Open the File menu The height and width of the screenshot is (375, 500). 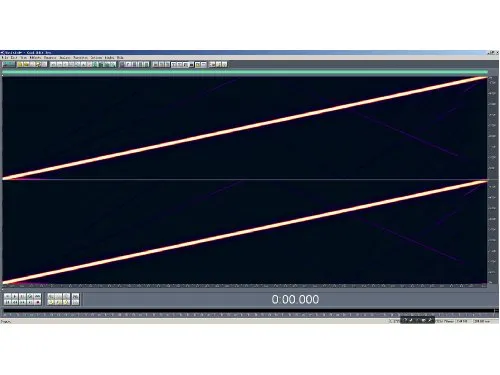pos(6,58)
